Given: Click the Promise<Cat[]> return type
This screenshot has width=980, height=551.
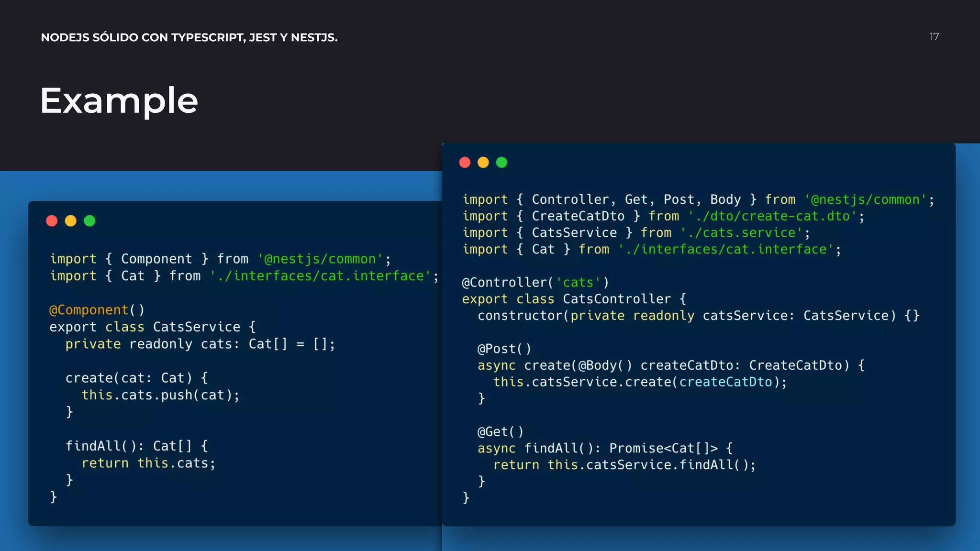Looking at the screenshot, I should click(663, 448).
